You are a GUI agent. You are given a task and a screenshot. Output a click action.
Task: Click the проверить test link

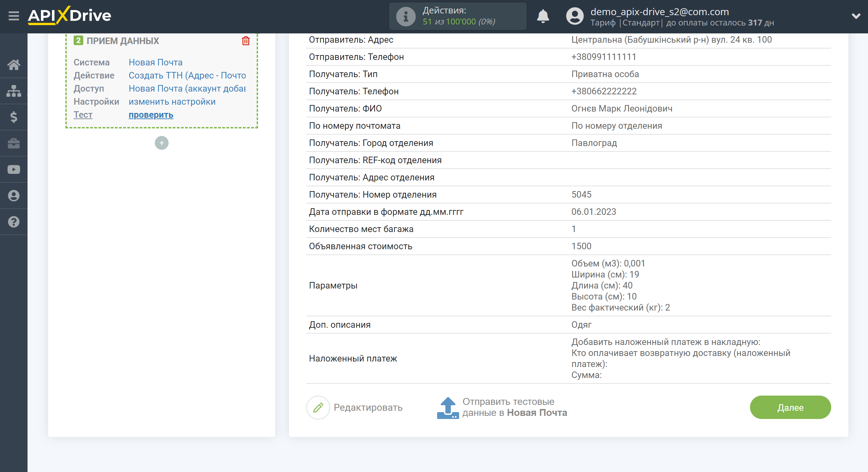151,115
